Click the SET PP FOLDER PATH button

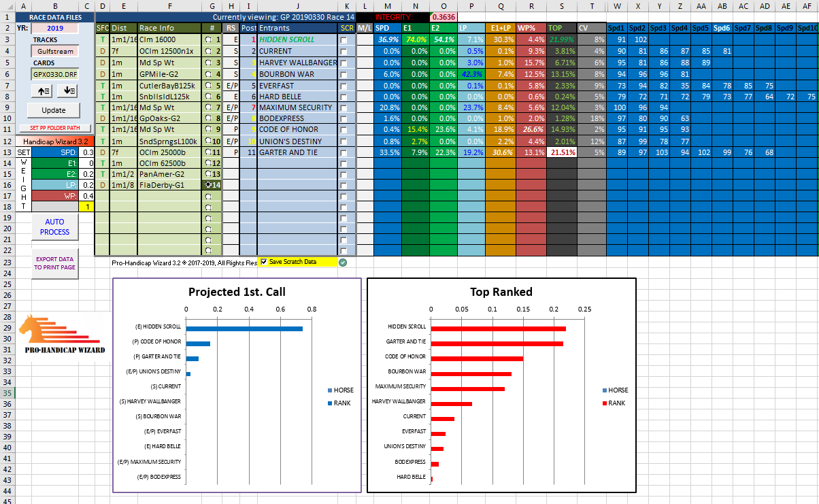click(54, 128)
